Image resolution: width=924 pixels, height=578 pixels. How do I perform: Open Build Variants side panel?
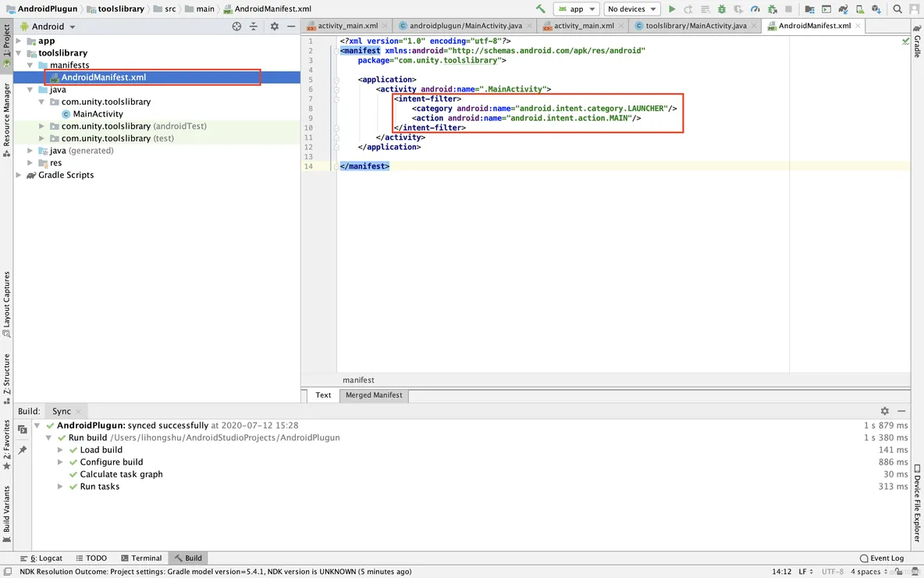point(6,514)
